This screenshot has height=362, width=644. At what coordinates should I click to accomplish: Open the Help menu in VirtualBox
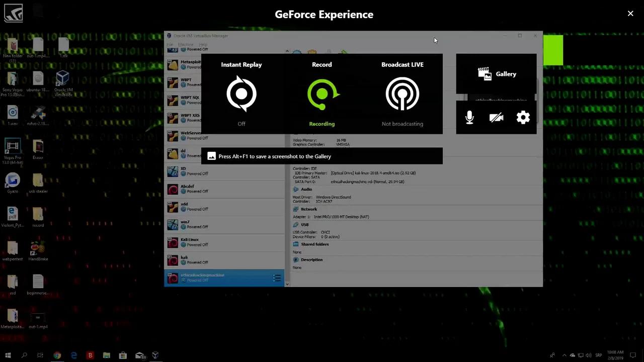[x=203, y=45]
